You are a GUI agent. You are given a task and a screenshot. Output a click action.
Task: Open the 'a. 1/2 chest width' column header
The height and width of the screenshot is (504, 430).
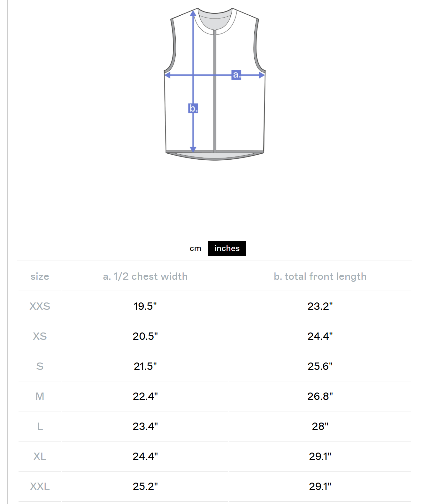coord(145,277)
